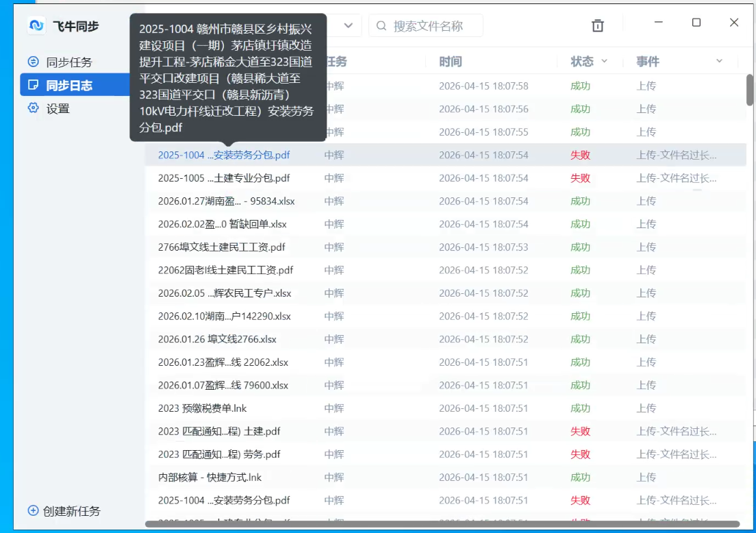The height and width of the screenshot is (533, 756).
Task: Click the search magnifier icon
Action: click(x=381, y=25)
